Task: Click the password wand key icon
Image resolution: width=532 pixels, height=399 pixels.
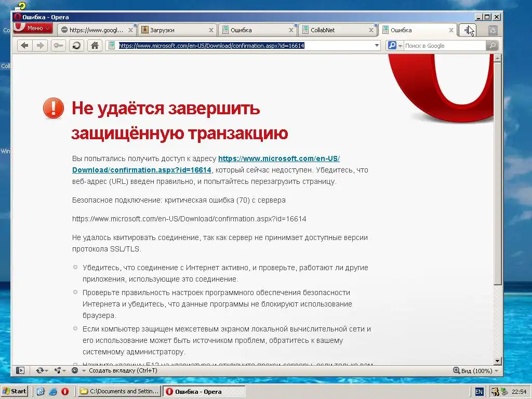Action: click(x=58, y=46)
